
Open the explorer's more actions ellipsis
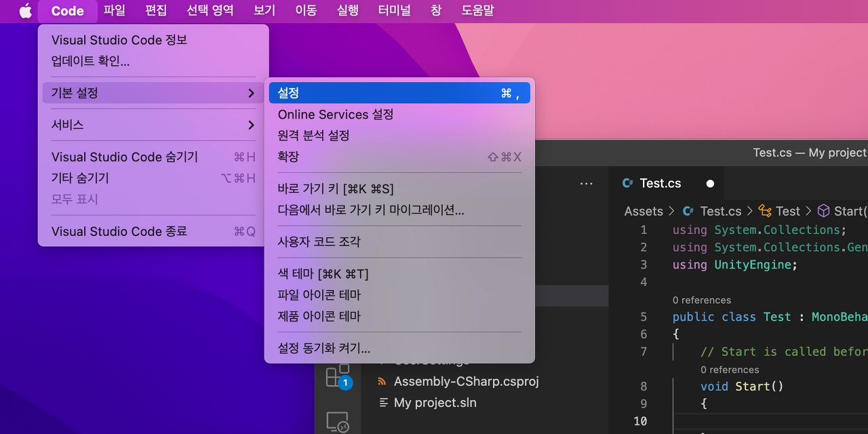(x=587, y=183)
